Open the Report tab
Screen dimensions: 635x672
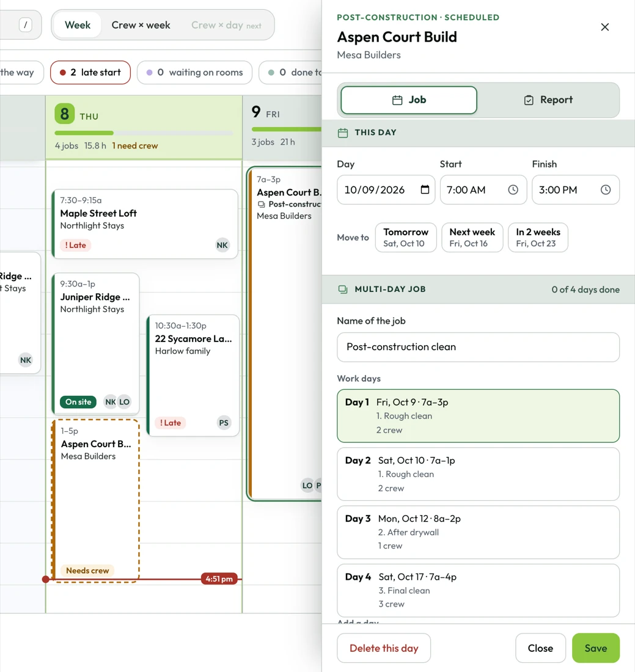[x=548, y=100]
